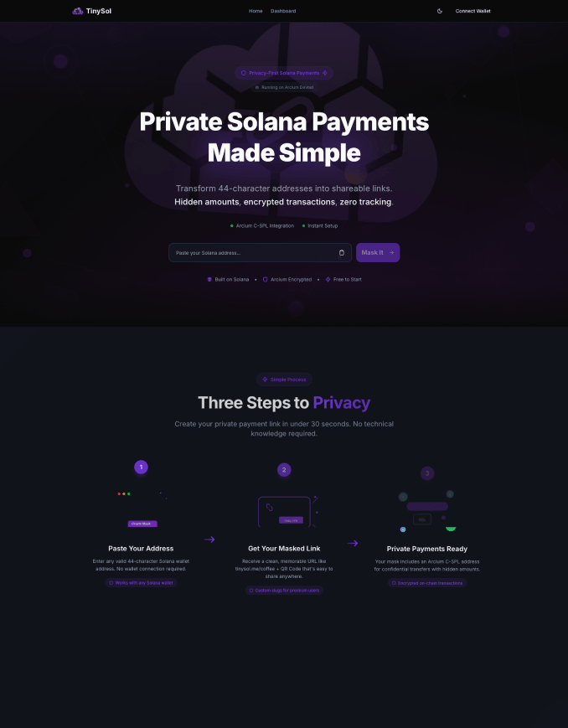Click the TinySol cloud logo

[77, 11]
